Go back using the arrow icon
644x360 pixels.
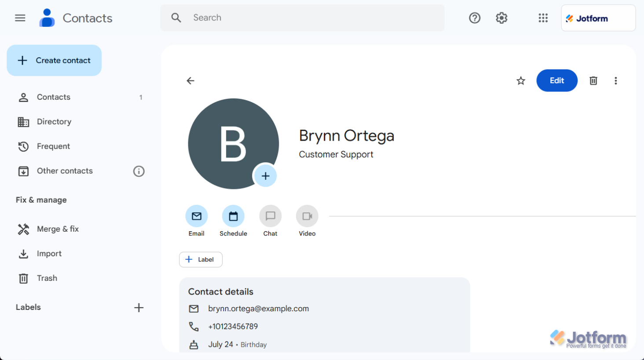coord(190,81)
